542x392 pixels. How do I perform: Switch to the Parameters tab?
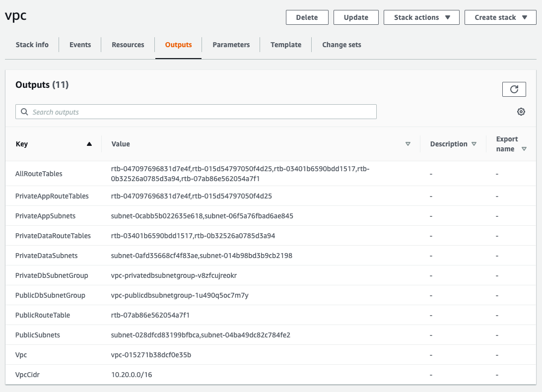pos(231,45)
